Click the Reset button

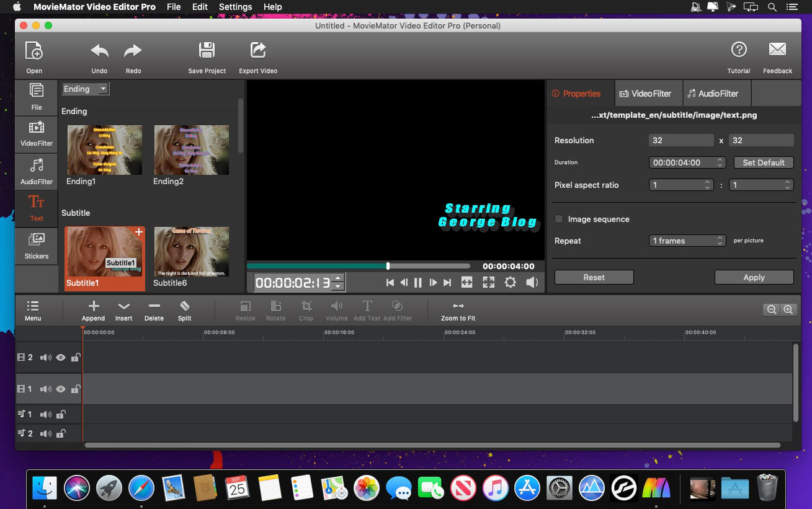coord(594,277)
